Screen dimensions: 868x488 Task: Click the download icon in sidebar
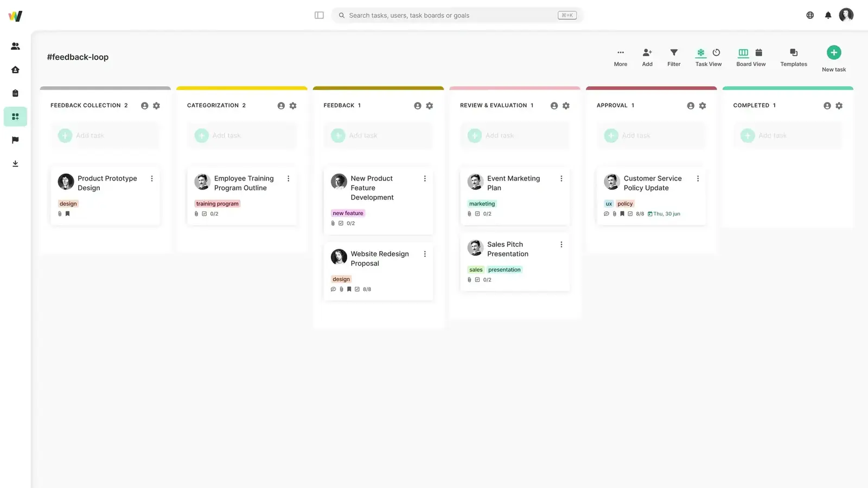pos(15,164)
